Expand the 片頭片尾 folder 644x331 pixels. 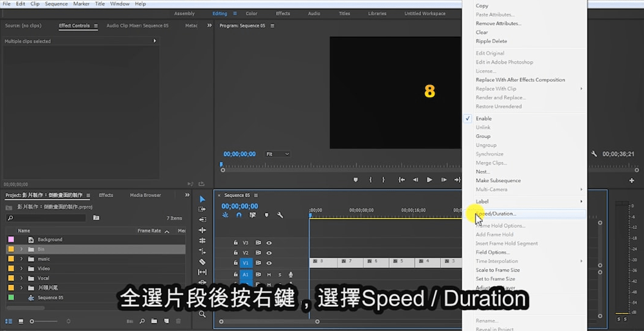pos(21,288)
